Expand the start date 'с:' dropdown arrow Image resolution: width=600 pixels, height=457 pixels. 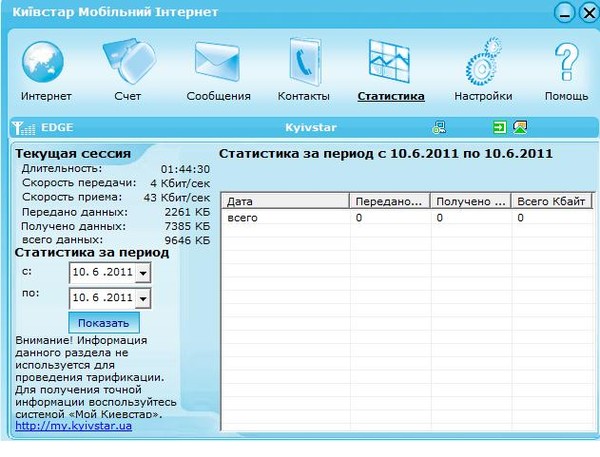pyautogui.click(x=143, y=273)
